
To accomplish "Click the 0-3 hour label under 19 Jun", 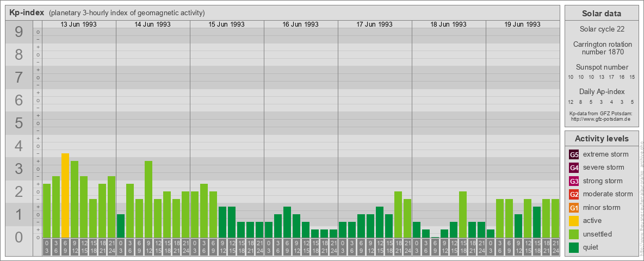I will click(x=491, y=247).
